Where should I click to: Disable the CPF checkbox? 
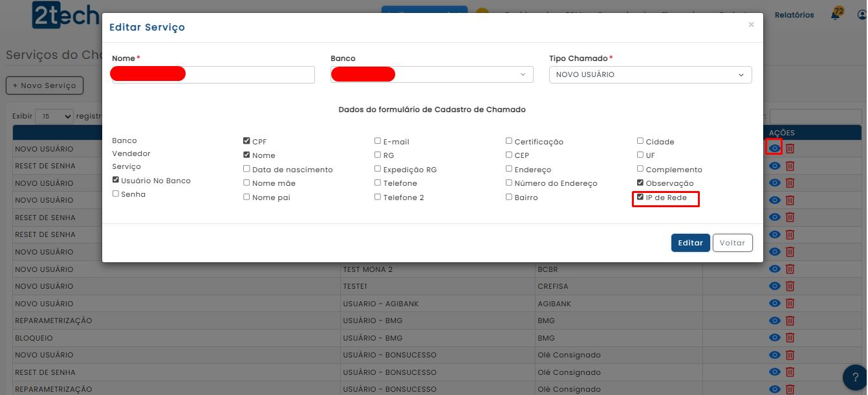point(246,141)
